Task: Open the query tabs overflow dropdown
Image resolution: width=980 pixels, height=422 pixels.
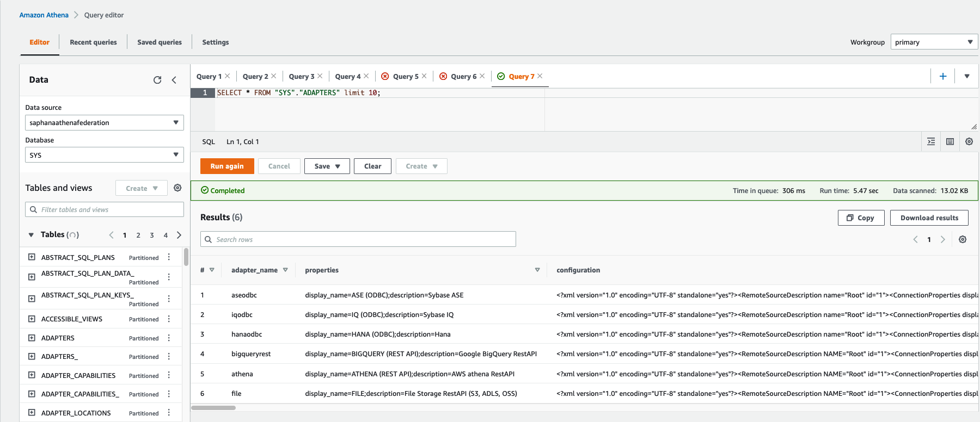Action: click(x=967, y=77)
